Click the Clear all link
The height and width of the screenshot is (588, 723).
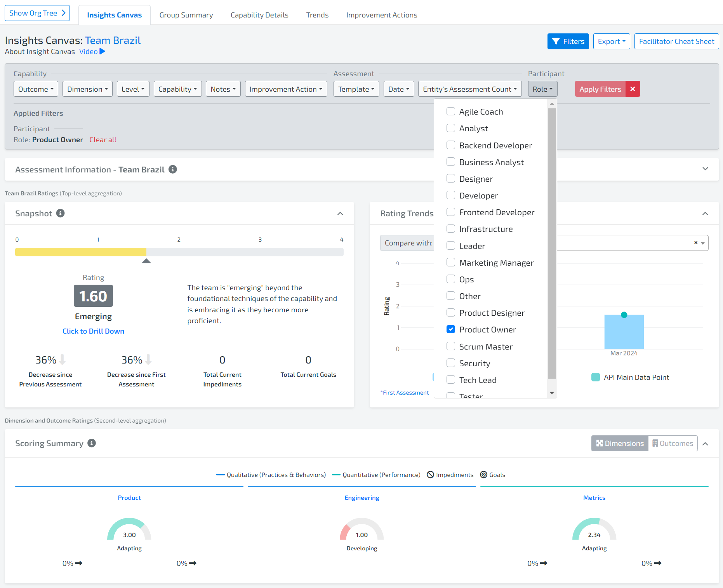point(103,139)
